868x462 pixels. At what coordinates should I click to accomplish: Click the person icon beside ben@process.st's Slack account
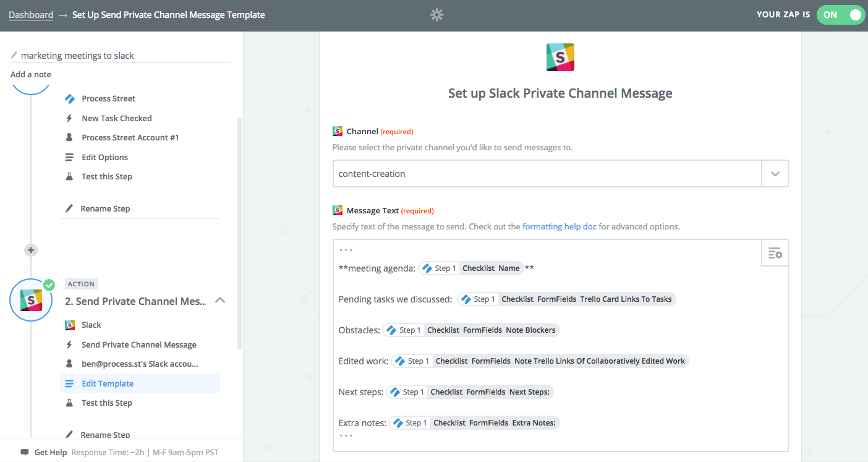(69, 364)
